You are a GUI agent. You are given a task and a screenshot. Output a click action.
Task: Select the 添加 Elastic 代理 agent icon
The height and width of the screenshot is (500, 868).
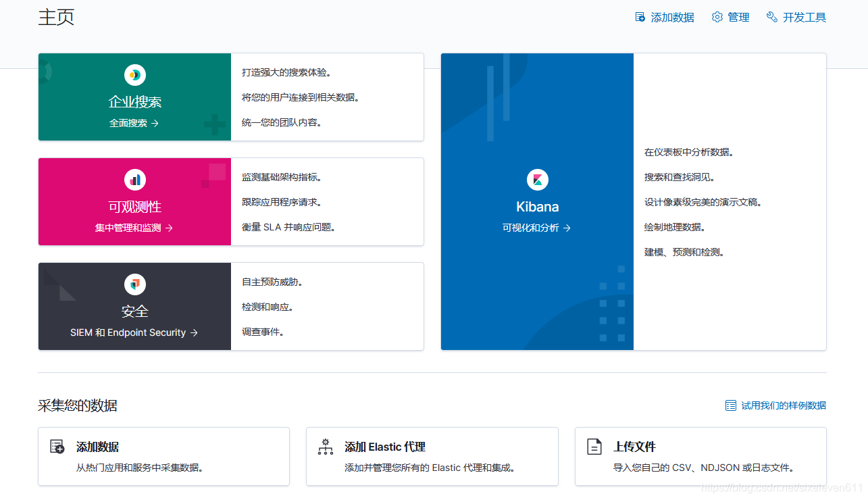[325, 447]
